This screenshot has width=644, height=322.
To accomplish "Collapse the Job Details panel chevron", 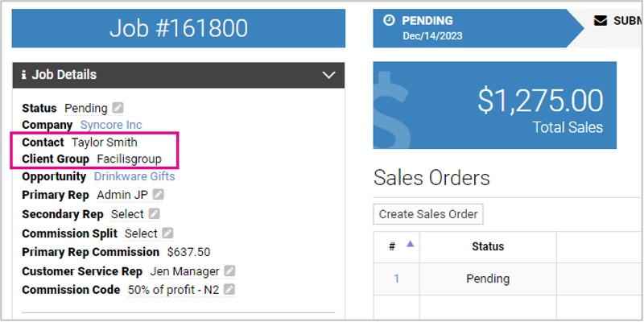I will point(328,75).
